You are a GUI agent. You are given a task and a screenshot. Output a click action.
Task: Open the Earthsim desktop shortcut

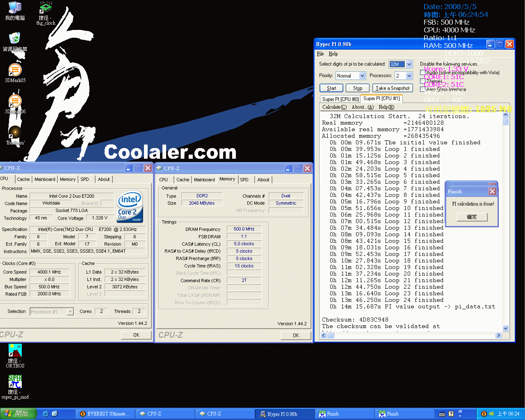point(15,136)
